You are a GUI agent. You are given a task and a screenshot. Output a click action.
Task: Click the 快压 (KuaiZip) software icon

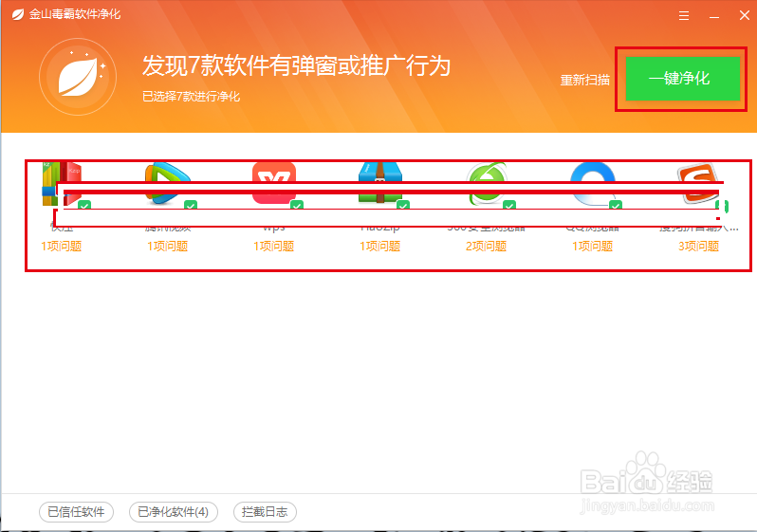pos(62,184)
